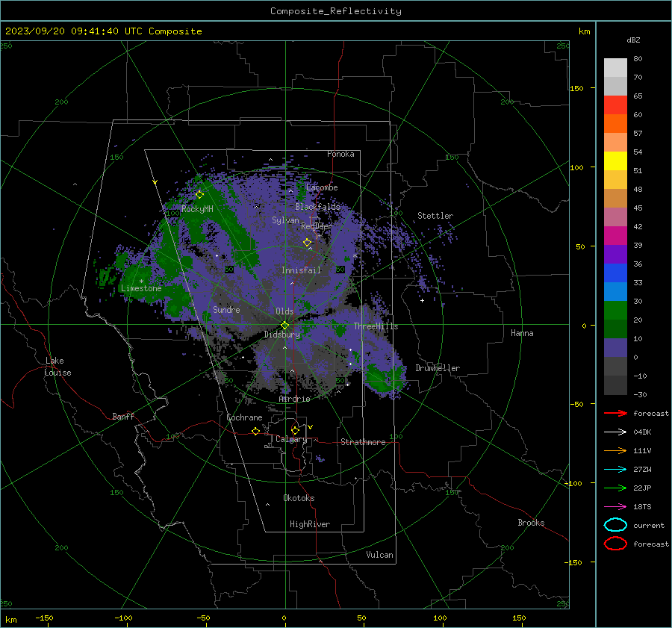Click the green 22JP arrow icon
This screenshot has height=628, width=672.
pos(615,488)
